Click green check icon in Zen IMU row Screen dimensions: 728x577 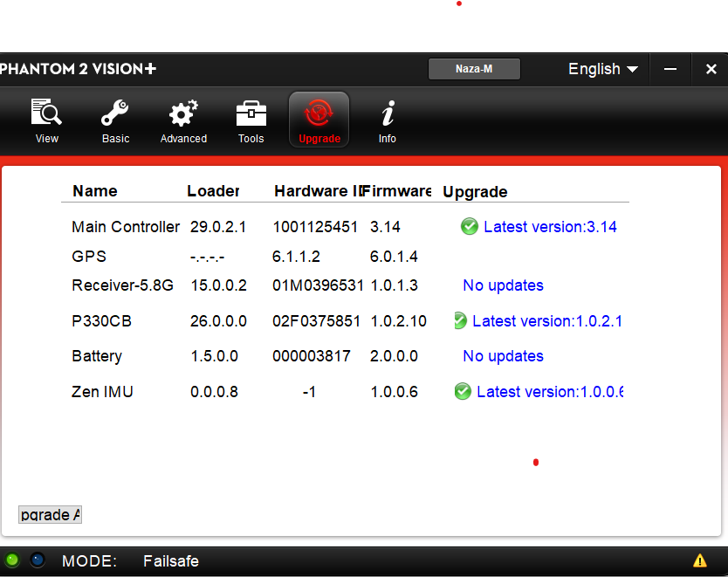(463, 391)
